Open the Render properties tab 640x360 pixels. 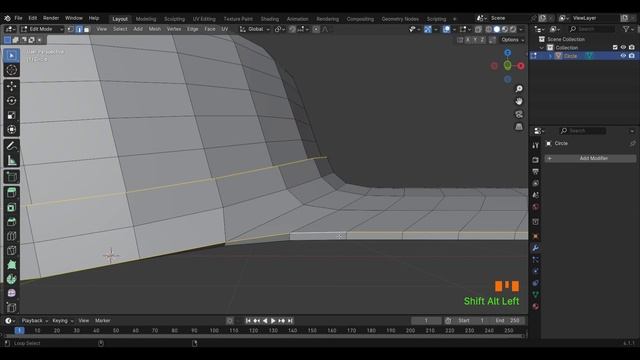536,160
